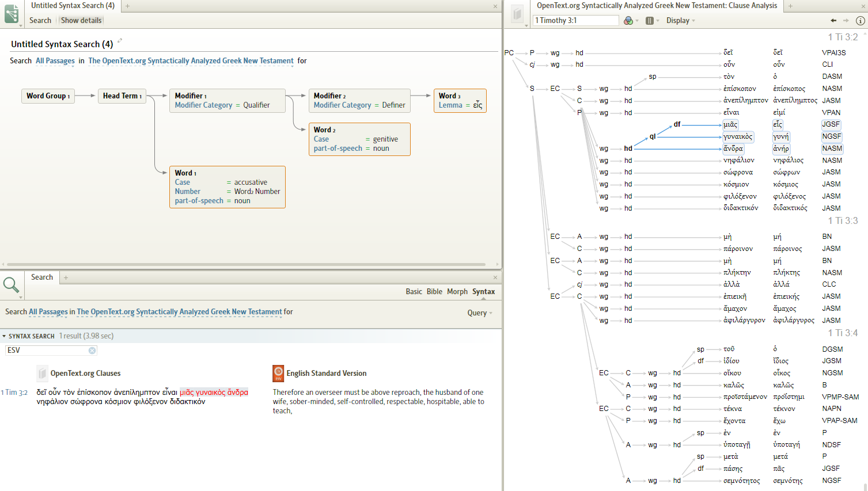Switch to Morph search type
Screen dimensions: 868x491
coord(457,292)
